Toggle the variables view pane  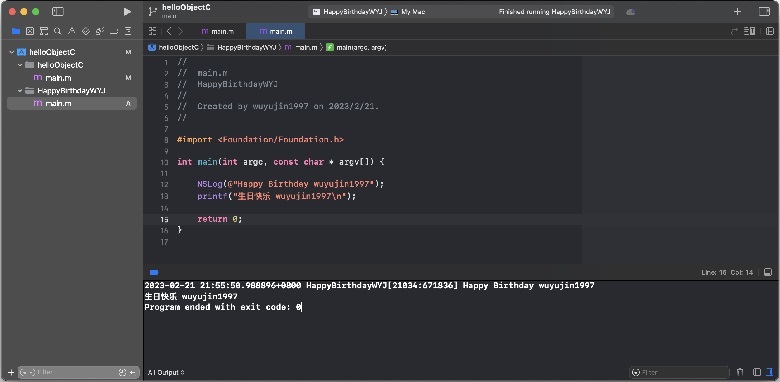pos(757,372)
